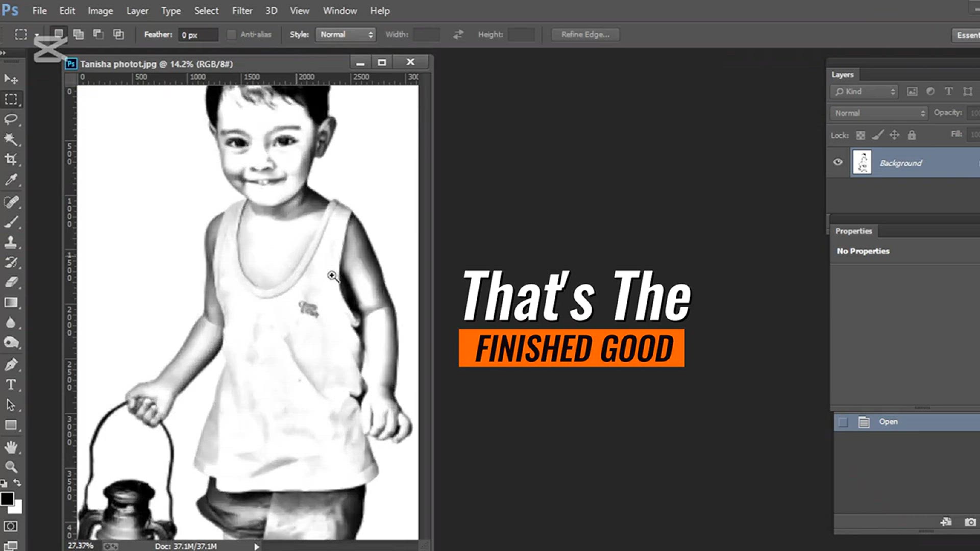
Task: Choose Intersect with selection mode
Action: pyautogui.click(x=118, y=34)
